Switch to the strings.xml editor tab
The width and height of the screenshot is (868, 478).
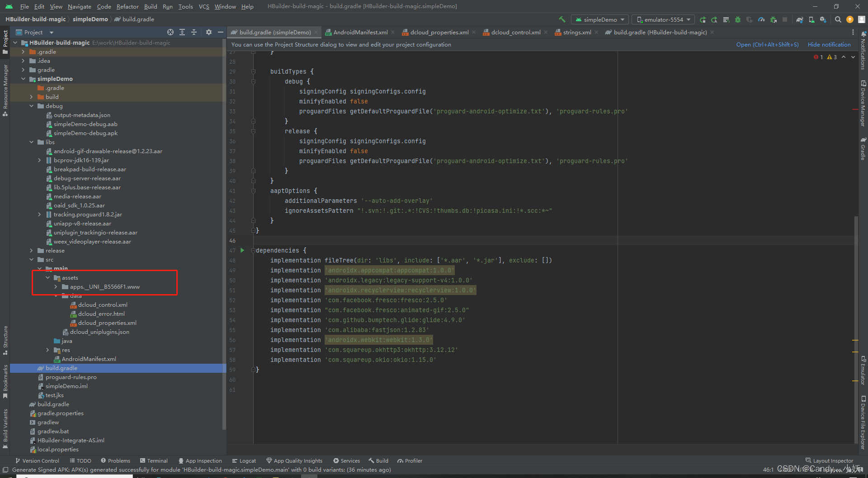point(577,32)
